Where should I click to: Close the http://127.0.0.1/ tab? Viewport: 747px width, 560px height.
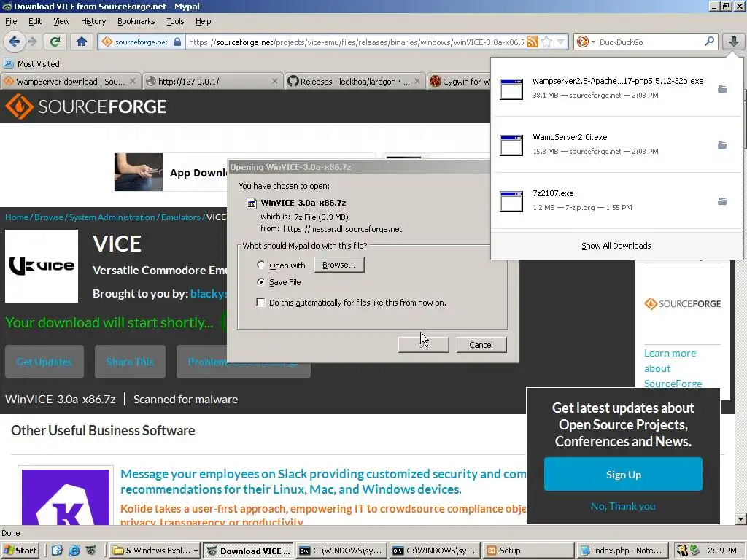pyautogui.click(x=275, y=82)
